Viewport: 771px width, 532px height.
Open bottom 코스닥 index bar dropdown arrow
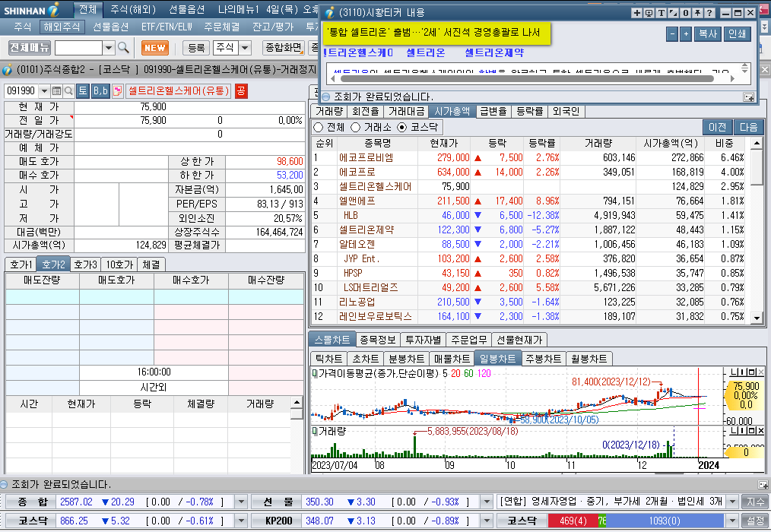click(x=241, y=521)
